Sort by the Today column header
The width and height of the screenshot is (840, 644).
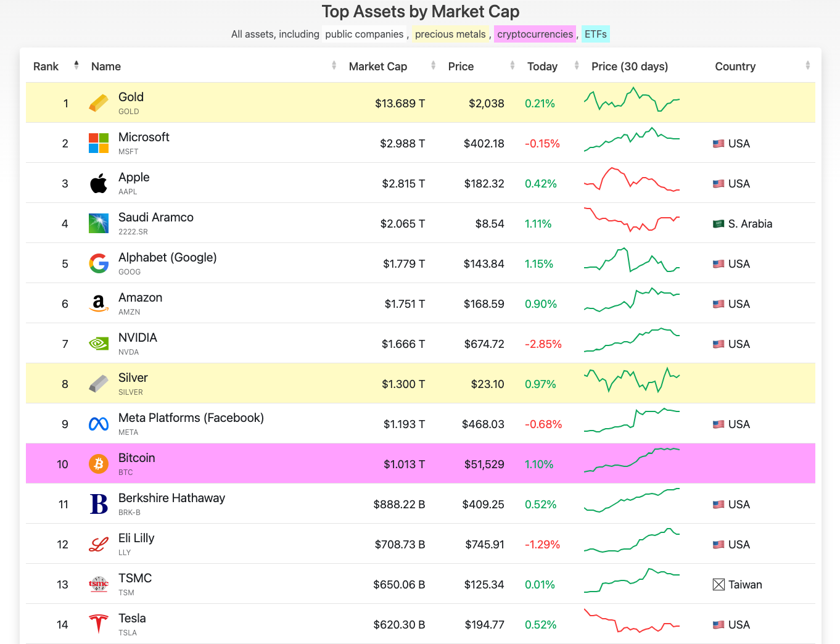coord(542,66)
